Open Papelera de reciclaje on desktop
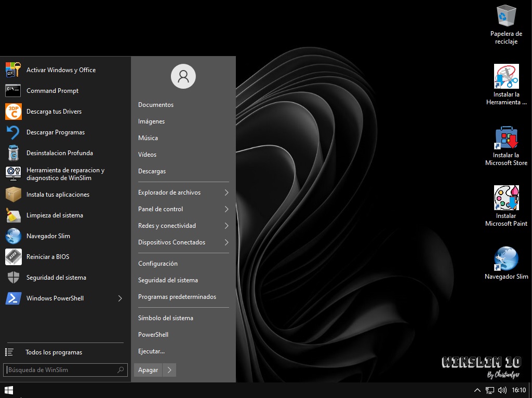 point(506,24)
